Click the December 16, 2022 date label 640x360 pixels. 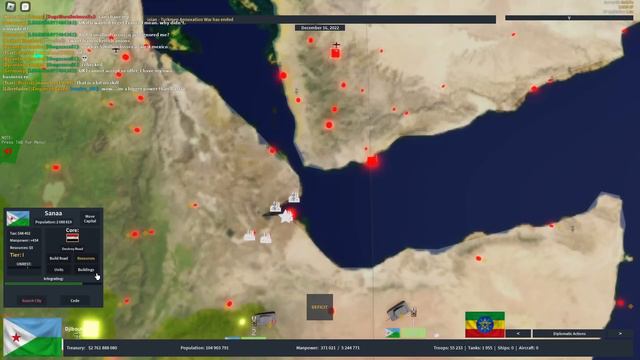tap(320, 28)
